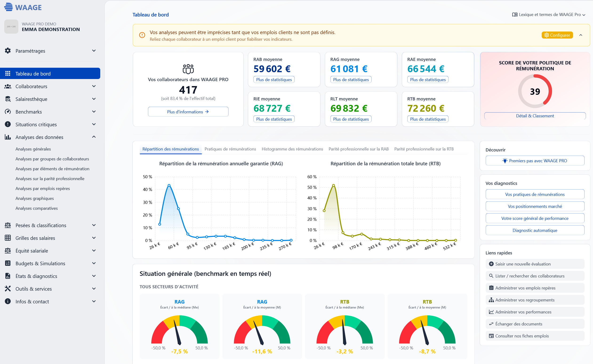Expand the Situations critiques chevron

94,124
